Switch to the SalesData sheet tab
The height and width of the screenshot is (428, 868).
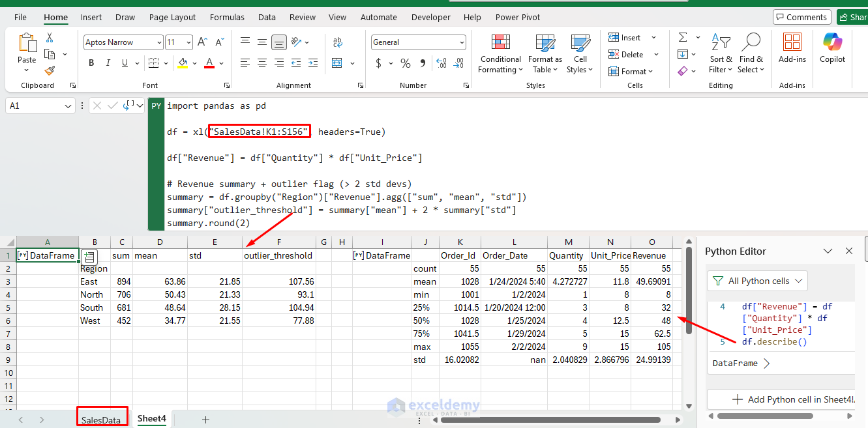(x=101, y=420)
